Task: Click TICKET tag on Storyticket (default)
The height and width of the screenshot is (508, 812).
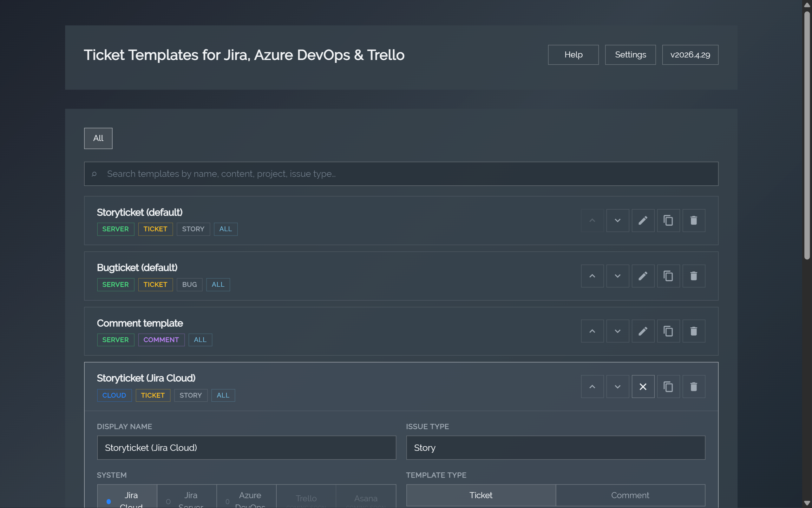Action: coord(155,229)
